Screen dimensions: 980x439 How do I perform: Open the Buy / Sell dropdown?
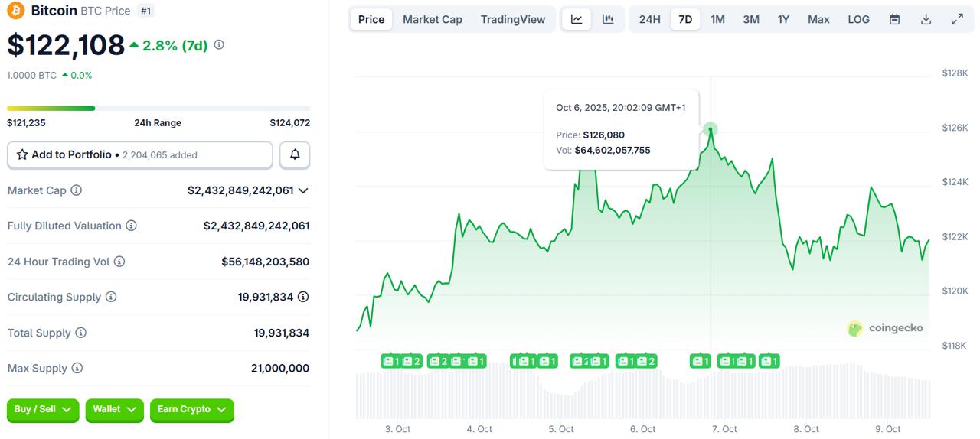click(43, 410)
